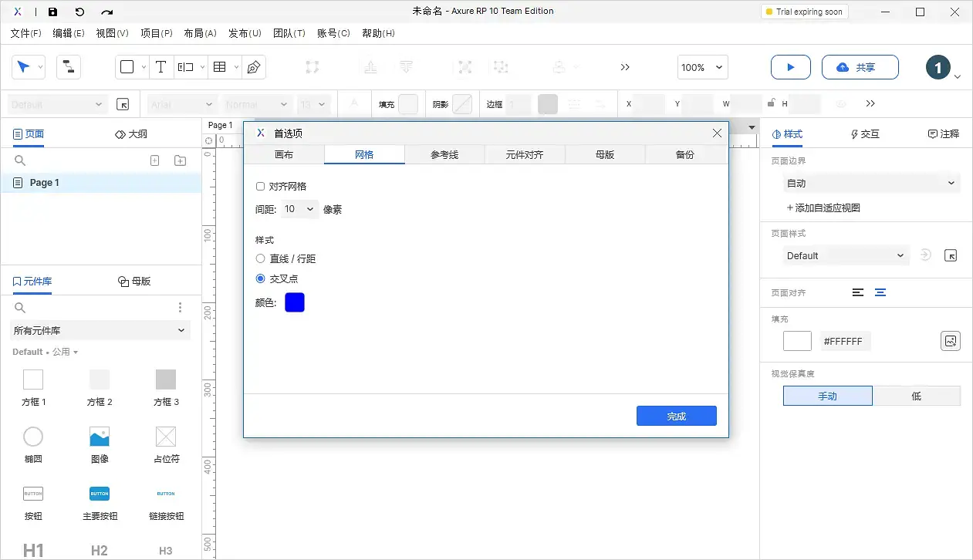The width and height of the screenshot is (973, 560).
Task: Select the 主要按钮 widget in the library
Action: [x=99, y=494]
